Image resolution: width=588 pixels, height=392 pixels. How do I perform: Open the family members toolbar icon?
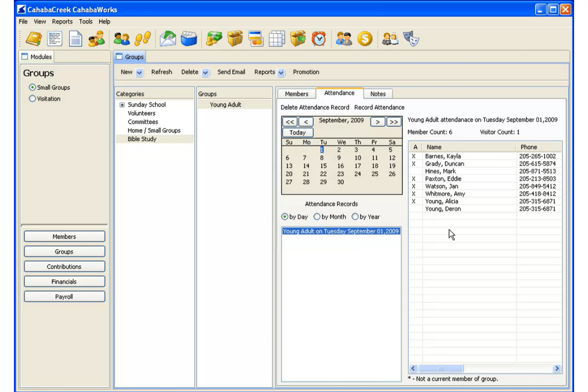(x=97, y=39)
